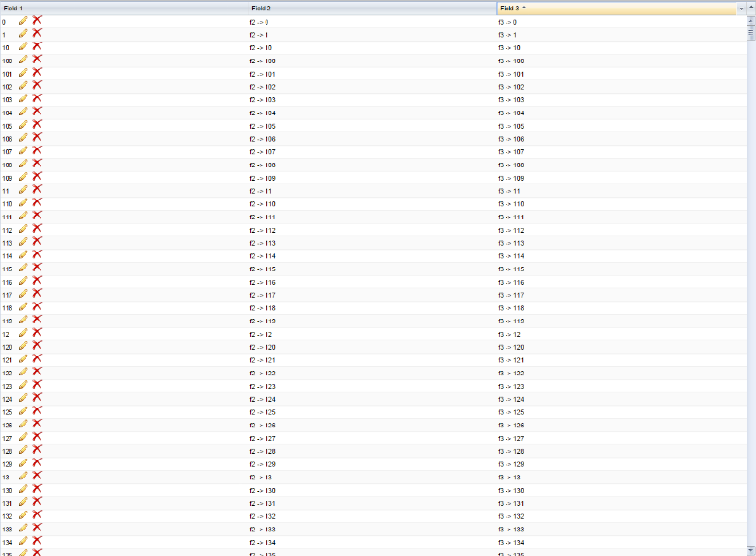
Task: Click the edit pencil icon for row 0
Action: [x=23, y=20]
